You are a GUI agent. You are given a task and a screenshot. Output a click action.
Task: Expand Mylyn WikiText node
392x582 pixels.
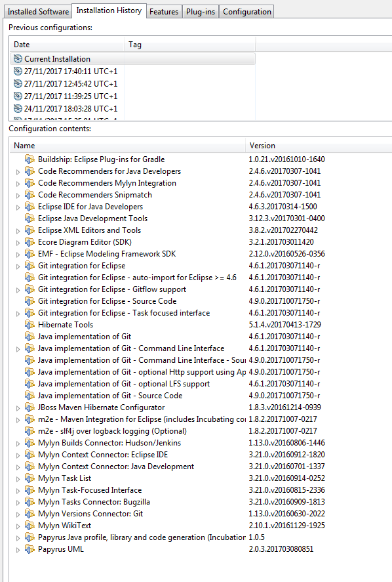[18, 526]
